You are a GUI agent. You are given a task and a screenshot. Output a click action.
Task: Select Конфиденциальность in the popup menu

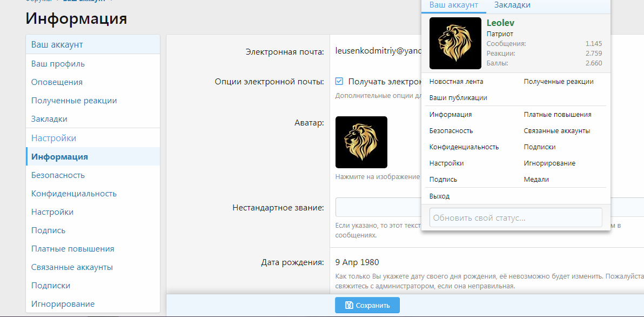(464, 147)
